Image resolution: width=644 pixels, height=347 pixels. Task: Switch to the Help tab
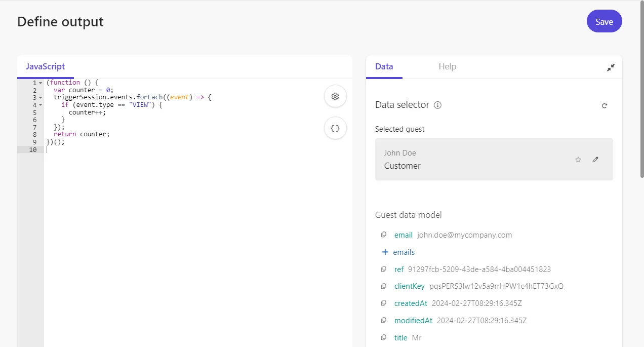(448, 66)
